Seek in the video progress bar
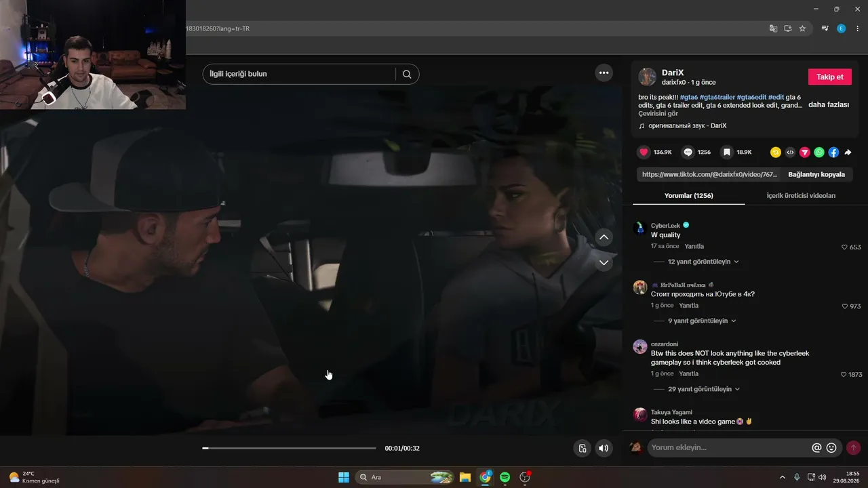The height and width of the screenshot is (488, 868). 289,448
